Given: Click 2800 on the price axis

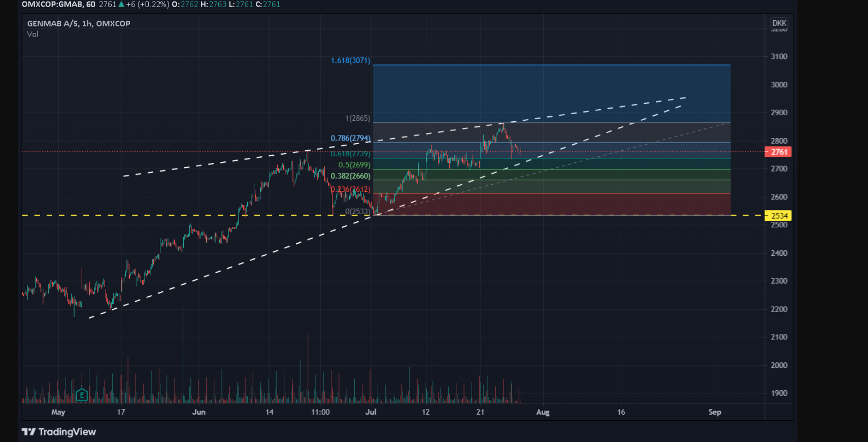Looking at the screenshot, I should (x=779, y=141).
